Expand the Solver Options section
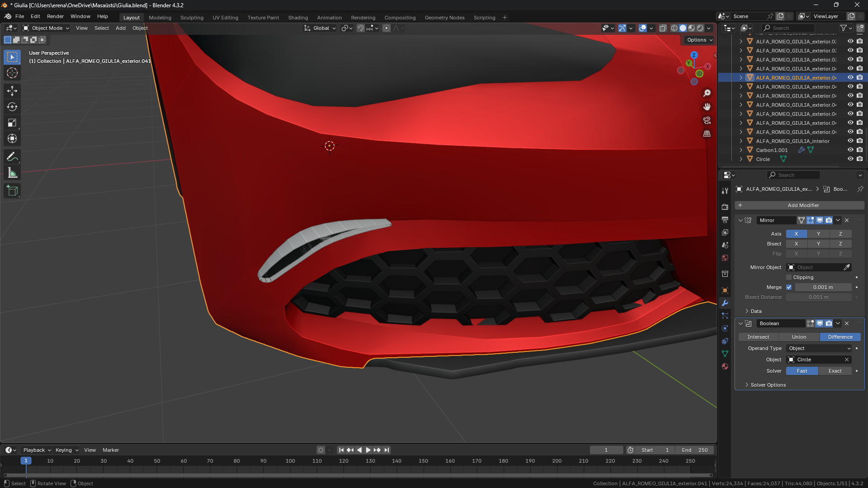 [768, 385]
